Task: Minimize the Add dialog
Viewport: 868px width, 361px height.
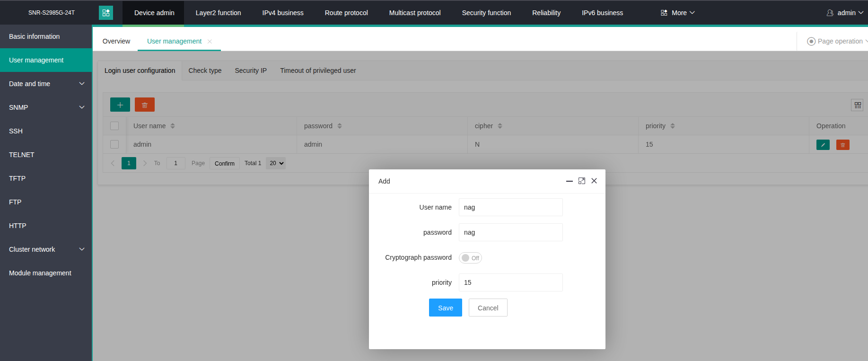Action: 570,181
